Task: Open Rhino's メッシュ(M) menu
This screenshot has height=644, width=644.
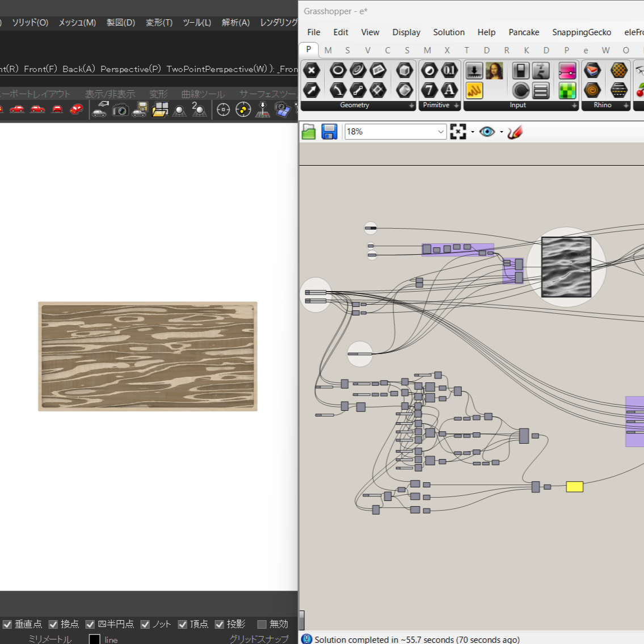Action: click(x=77, y=23)
